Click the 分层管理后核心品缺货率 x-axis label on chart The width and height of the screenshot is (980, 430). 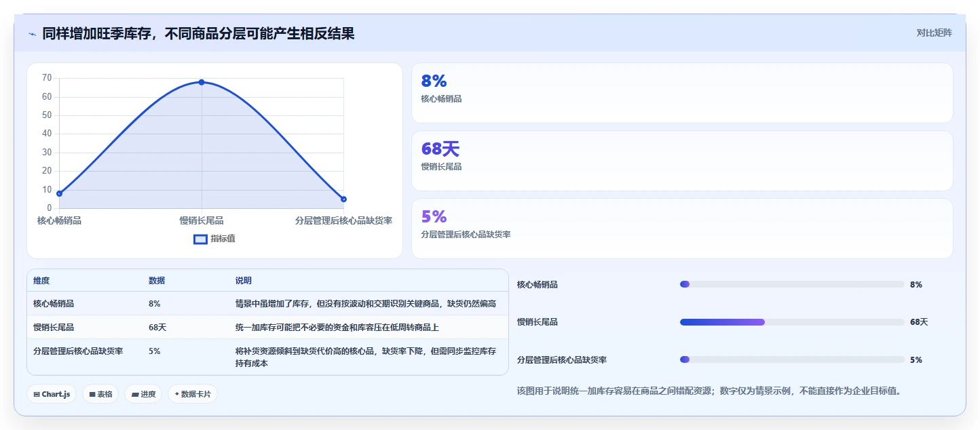coord(343,220)
